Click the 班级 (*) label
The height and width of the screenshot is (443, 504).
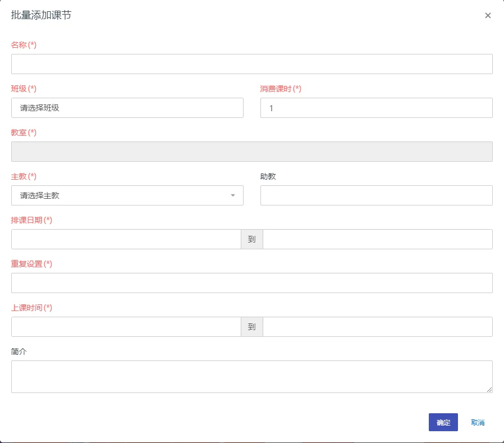pyautogui.click(x=24, y=88)
